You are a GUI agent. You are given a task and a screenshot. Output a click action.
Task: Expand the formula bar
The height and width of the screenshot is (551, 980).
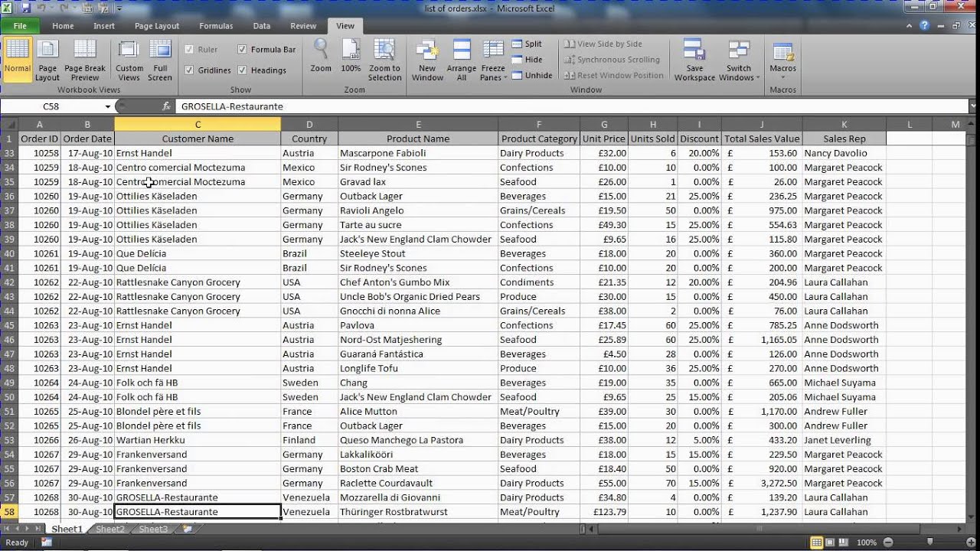[972, 106]
